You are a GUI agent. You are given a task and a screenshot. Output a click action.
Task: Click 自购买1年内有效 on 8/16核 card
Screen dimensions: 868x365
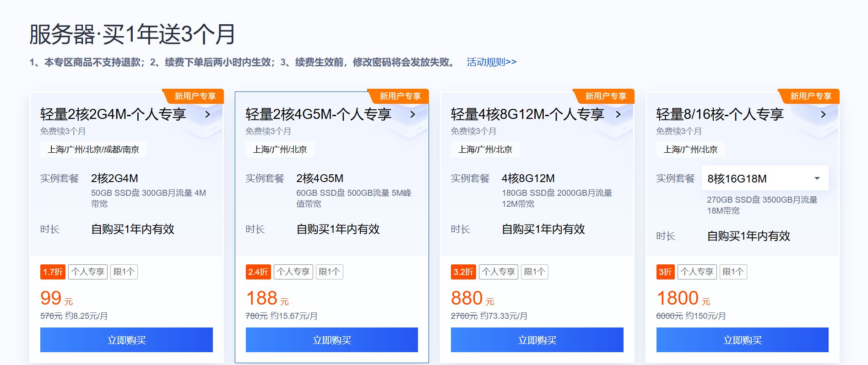749,236
